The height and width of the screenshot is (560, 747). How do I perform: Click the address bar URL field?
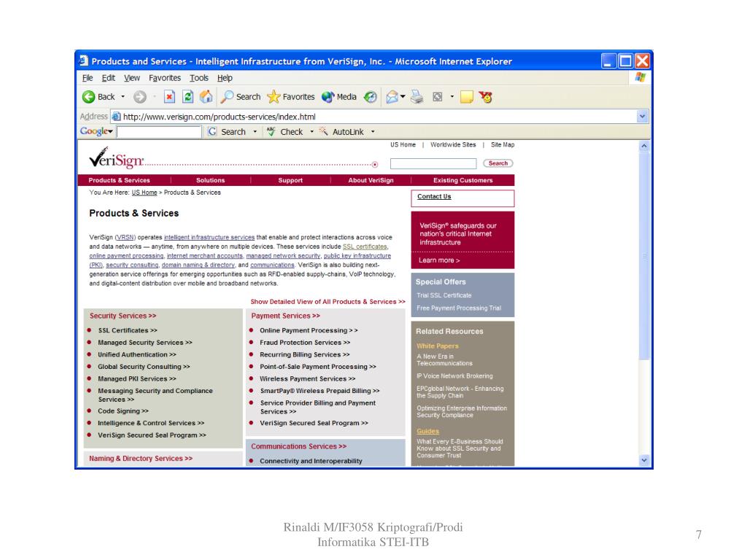pos(379,117)
